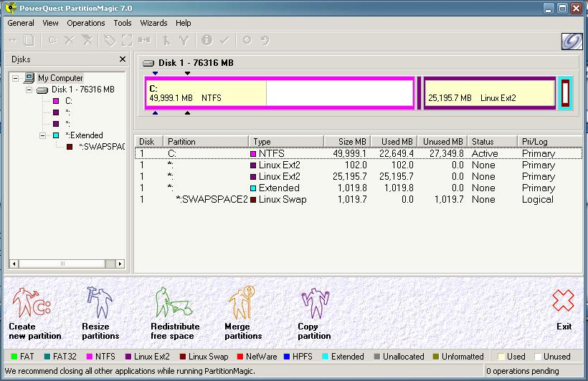Viewport: 588px width, 381px height.
Task: Collapse the Extended partition tree node
Action: point(43,135)
